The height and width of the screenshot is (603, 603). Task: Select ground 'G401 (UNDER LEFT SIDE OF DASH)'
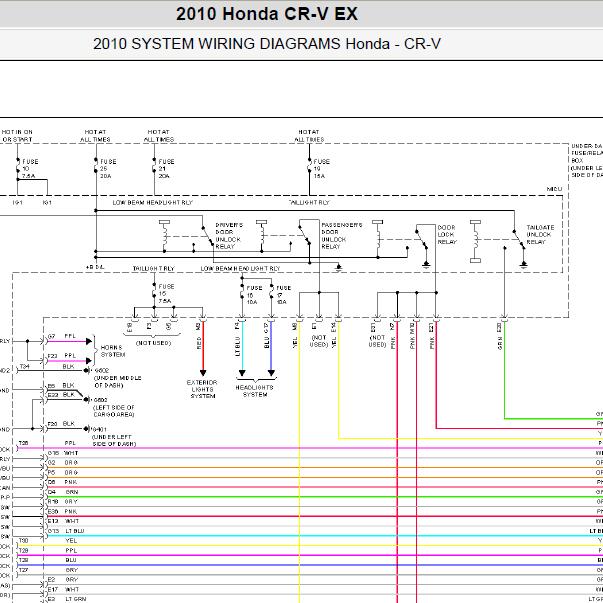point(113,436)
